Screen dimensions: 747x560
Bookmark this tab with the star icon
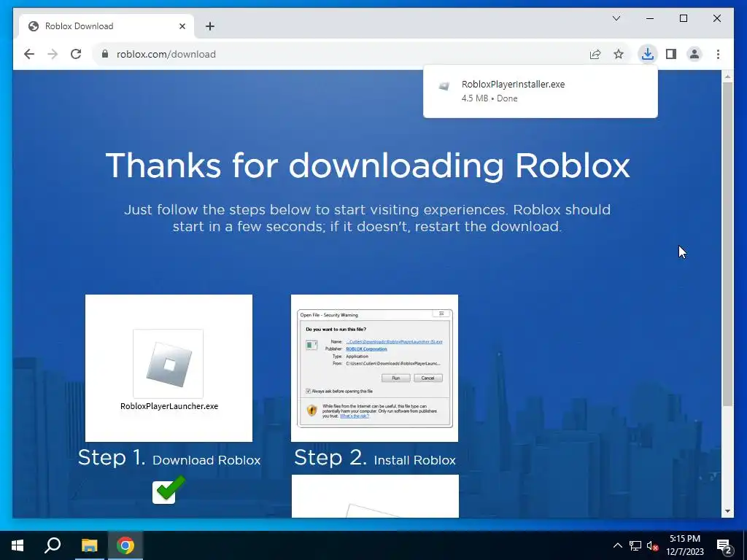[x=619, y=54]
